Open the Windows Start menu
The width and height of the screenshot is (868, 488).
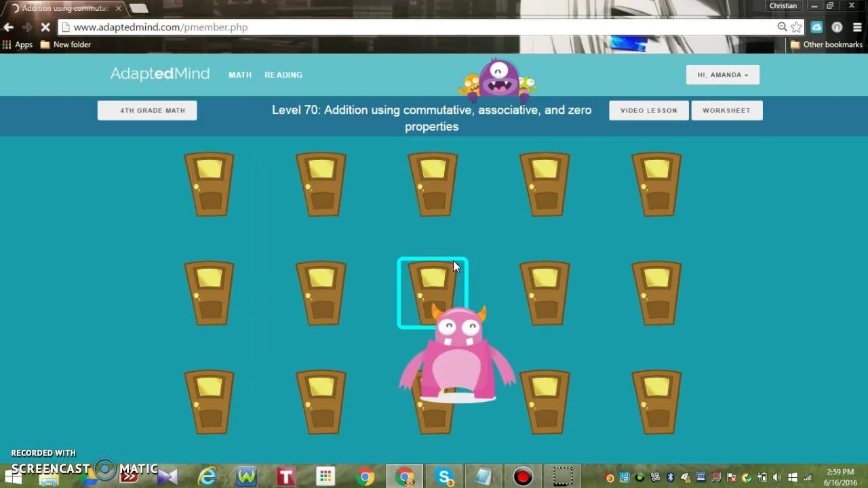pos(12,477)
